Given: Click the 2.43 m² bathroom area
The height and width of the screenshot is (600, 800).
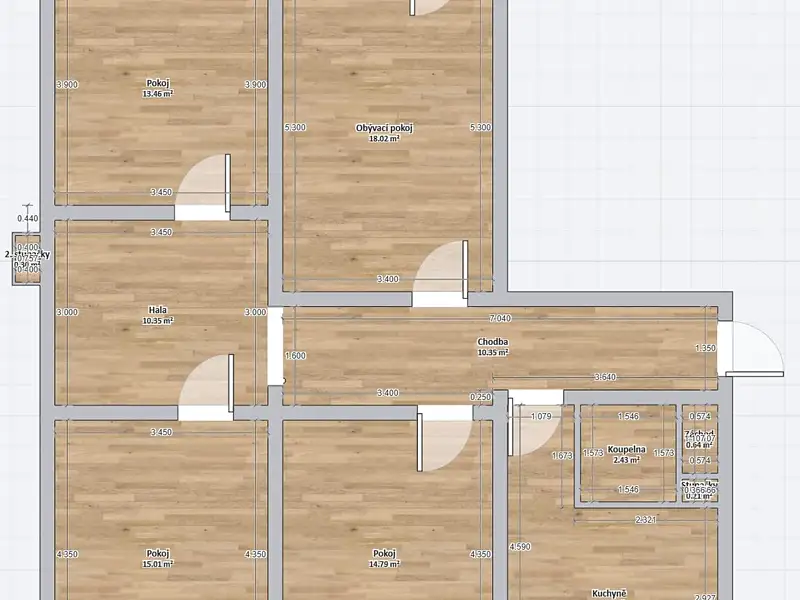Looking at the screenshot, I should click(x=627, y=460).
